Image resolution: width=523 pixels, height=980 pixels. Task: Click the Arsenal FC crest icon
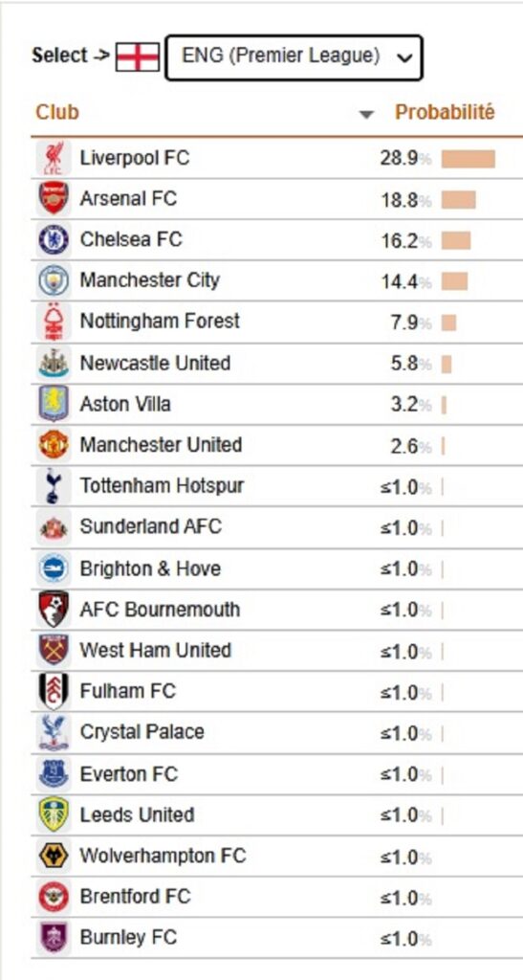coord(54,199)
